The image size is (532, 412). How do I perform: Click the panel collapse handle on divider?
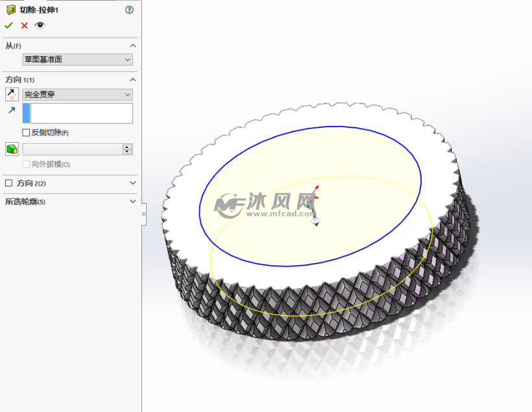click(144, 214)
